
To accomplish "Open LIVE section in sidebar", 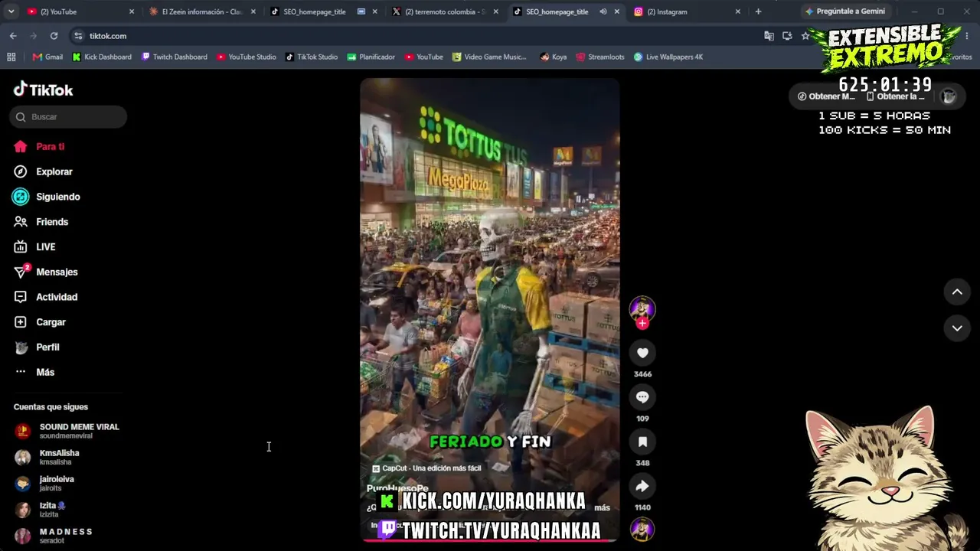I will pos(34,247).
